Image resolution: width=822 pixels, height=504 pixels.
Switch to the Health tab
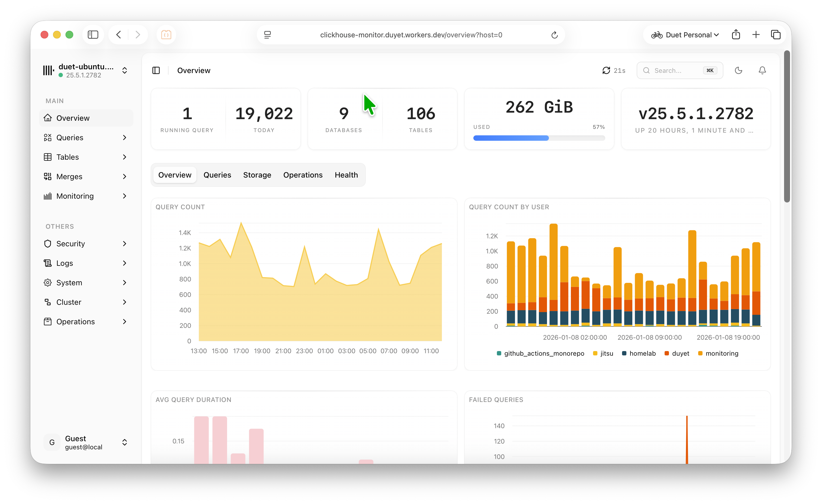pos(346,175)
